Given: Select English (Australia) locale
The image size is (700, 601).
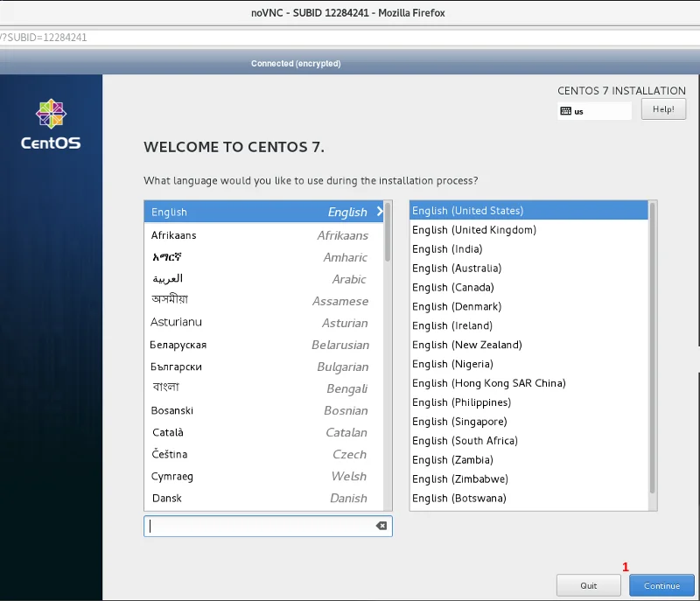Looking at the screenshot, I should pyautogui.click(x=457, y=269).
